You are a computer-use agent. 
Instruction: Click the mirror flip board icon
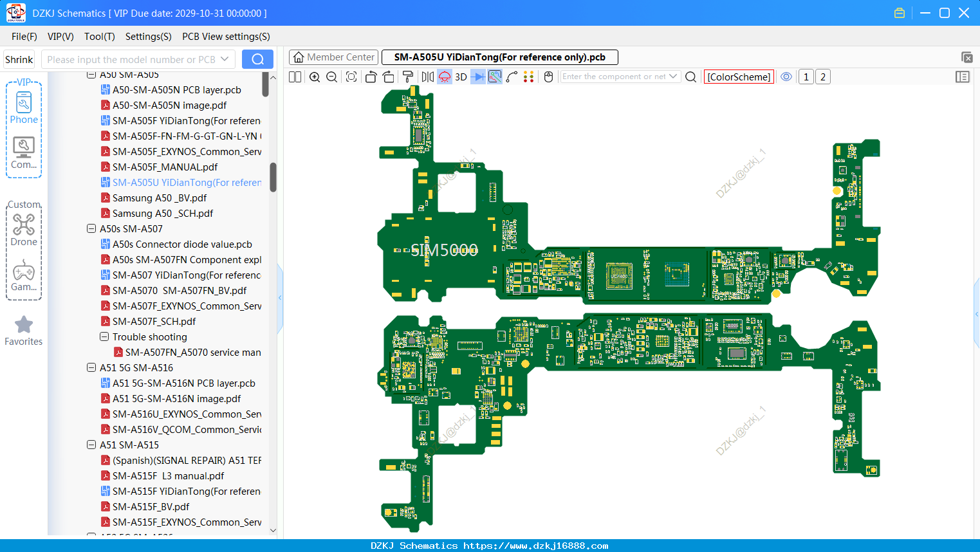pyautogui.click(x=428, y=77)
